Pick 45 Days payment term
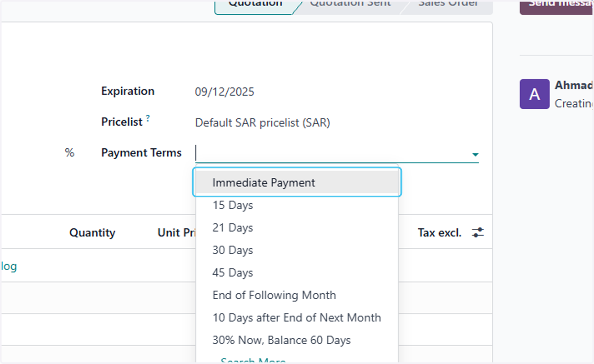This screenshot has height=364, width=594. (x=297, y=273)
